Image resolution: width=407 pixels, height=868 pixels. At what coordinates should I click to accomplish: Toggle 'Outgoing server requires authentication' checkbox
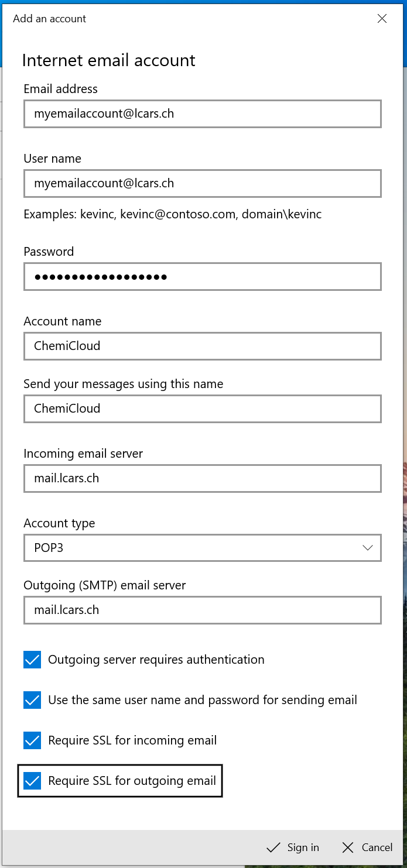(32, 660)
